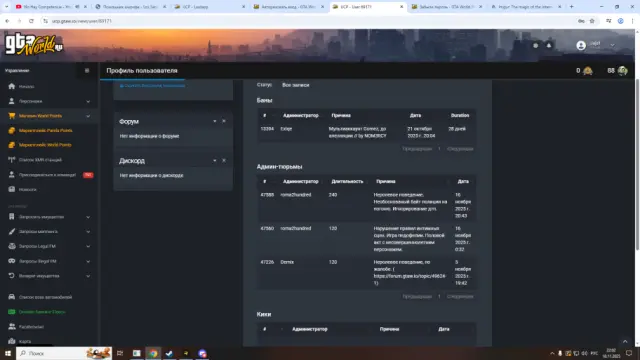Expand the mapping requests chevron
The width and height of the screenshot is (640, 360).
point(88,232)
